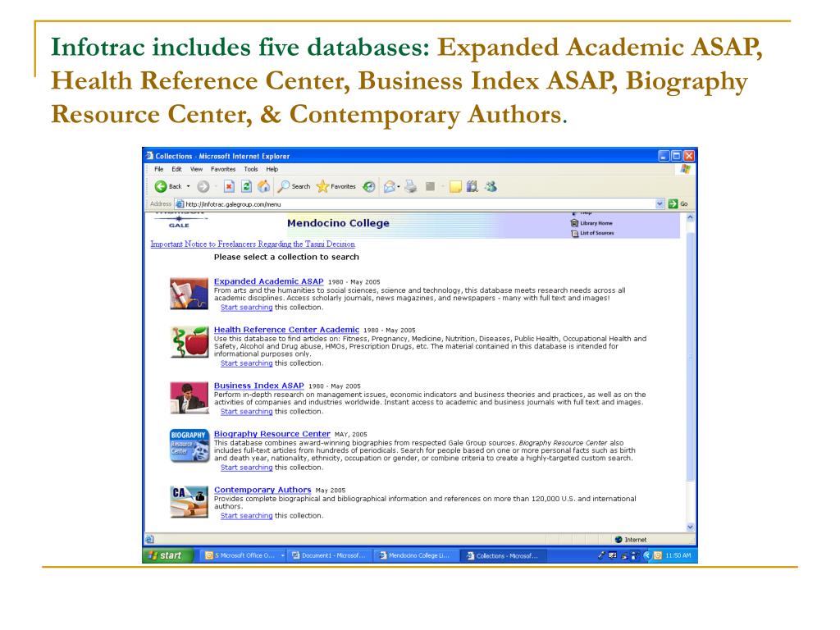Open the File menu
This screenshot has width=840, height=630.
coord(158,169)
